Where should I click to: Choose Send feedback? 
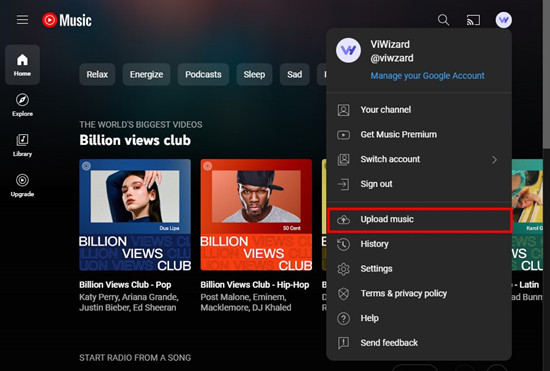pos(419,343)
